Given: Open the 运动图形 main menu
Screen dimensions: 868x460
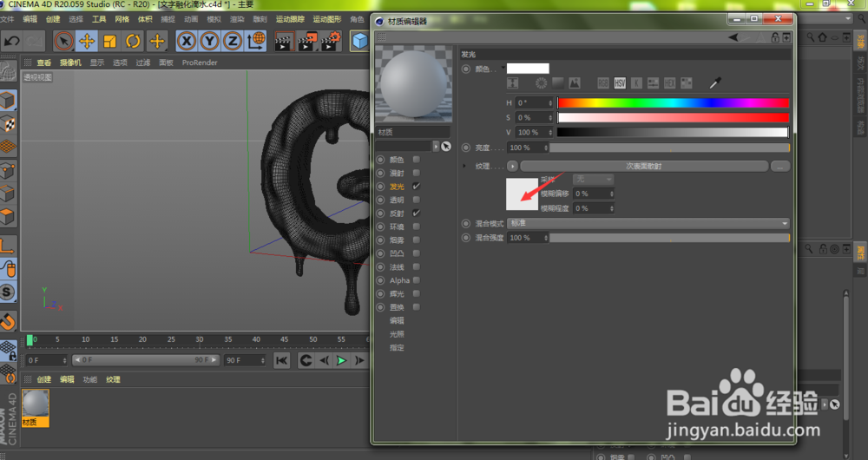Looking at the screenshot, I should pos(327,19).
